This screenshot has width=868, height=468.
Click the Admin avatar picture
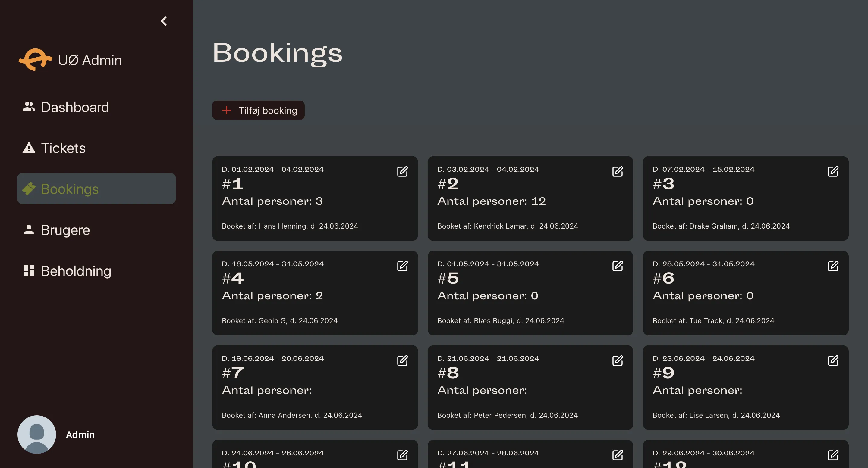[37, 435]
